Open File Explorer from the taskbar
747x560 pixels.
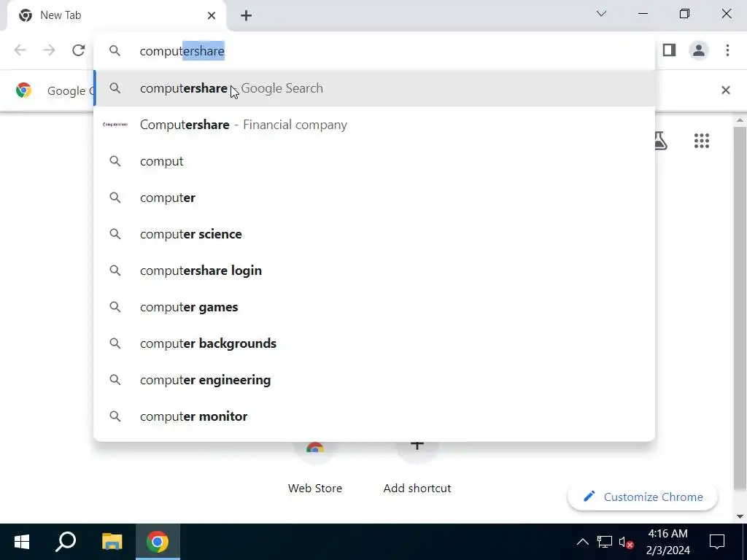pos(112,542)
